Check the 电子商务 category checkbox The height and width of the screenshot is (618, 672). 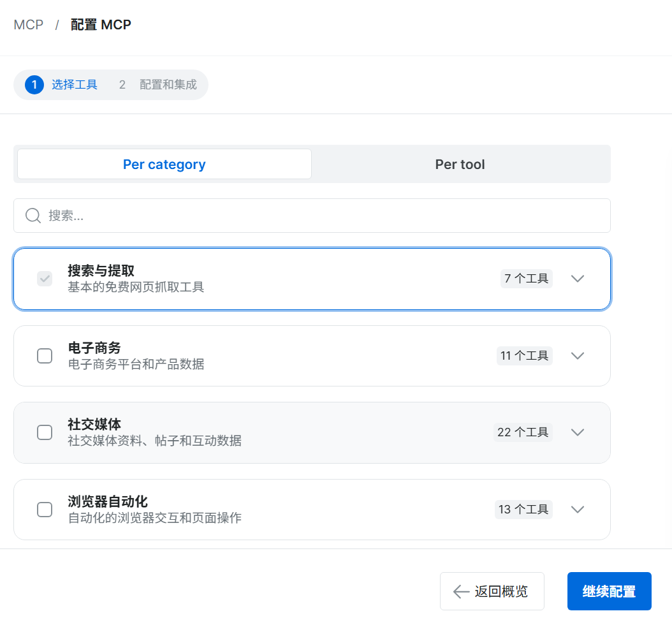click(x=45, y=356)
